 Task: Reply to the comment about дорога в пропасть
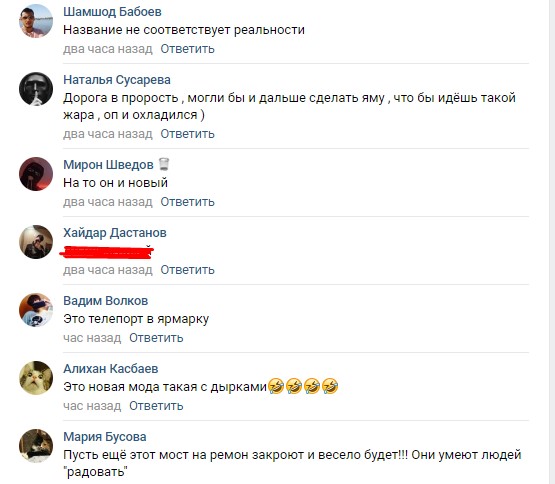(188, 134)
